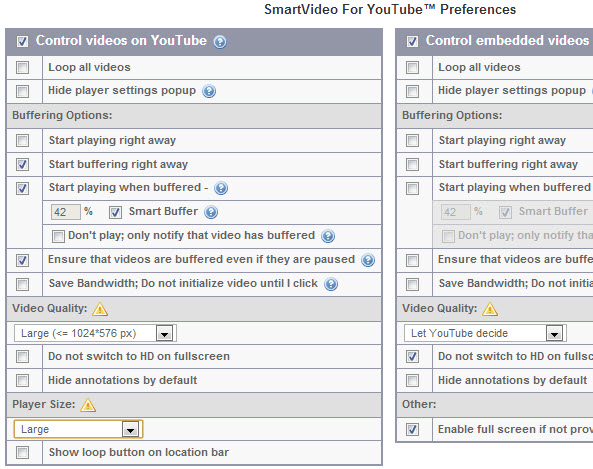Screen dimensions: 593x469
Task: Check Hide annotations by default for YouTube
Action: click(x=22, y=380)
